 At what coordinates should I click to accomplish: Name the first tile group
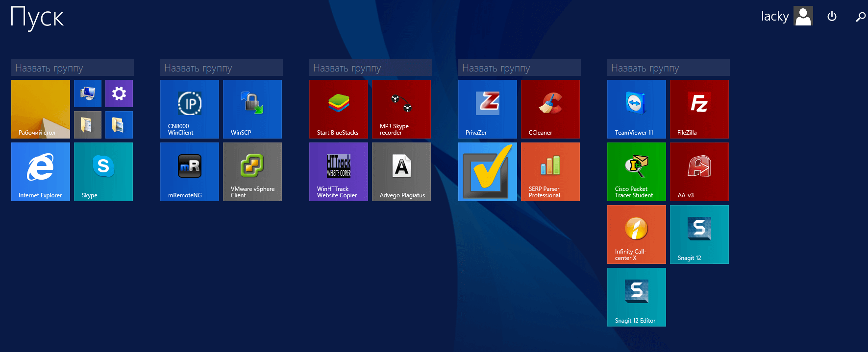[x=72, y=68]
